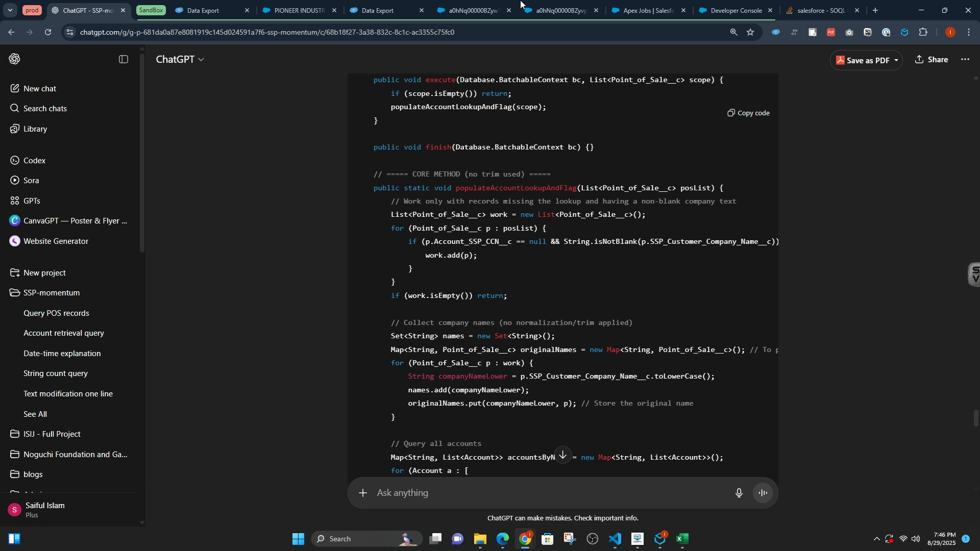
Task: Open the ChatGPT model selector dropdown
Action: pyautogui.click(x=180, y=60)
